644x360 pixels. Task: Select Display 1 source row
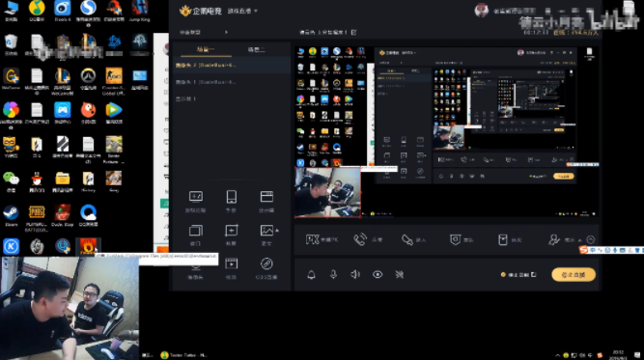(x=232, y=98)
